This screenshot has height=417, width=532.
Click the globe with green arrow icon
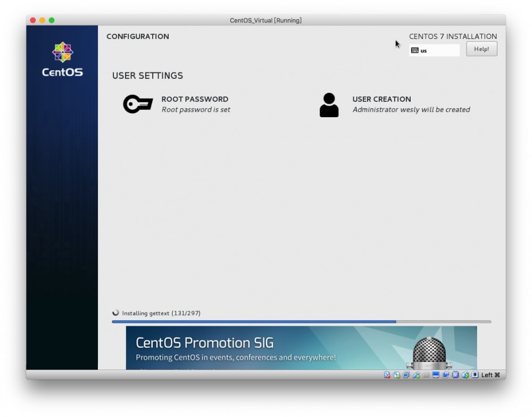[x=465, y=375]
